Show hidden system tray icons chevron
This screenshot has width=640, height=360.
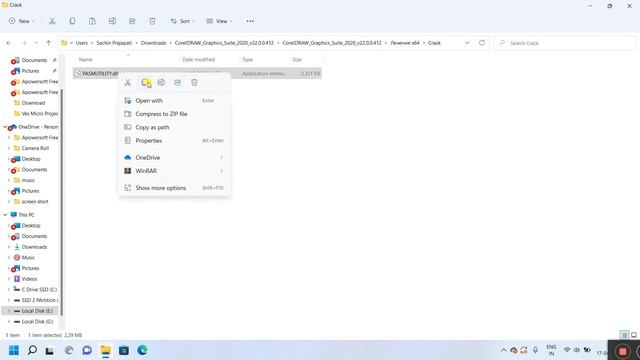[x=503, y=350]
